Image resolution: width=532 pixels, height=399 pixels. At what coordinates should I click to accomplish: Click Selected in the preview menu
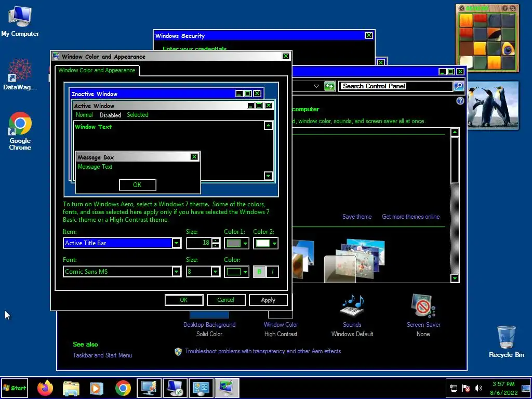click(137, 115)
